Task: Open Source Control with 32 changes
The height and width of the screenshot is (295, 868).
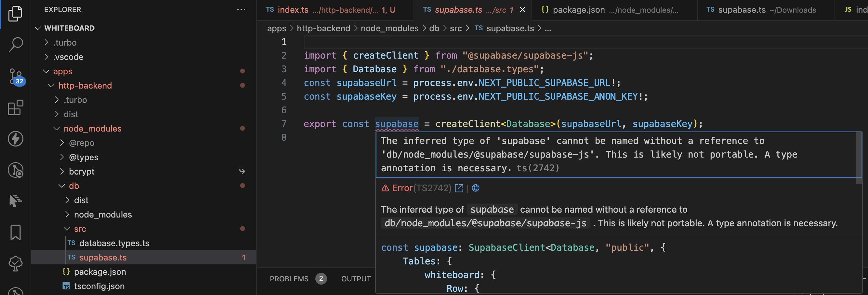Action: tap(17, 77)
